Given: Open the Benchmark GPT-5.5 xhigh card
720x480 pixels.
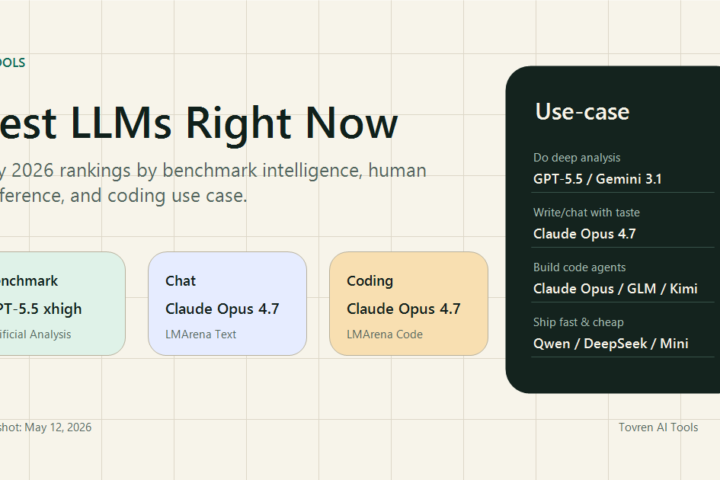Looking at the screenshot, I should pos(62,303).
